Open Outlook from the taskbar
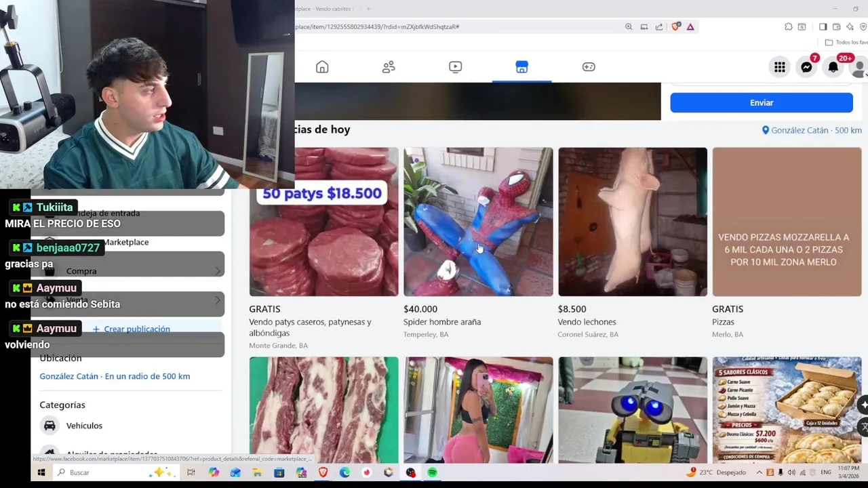 coord(235,472)
